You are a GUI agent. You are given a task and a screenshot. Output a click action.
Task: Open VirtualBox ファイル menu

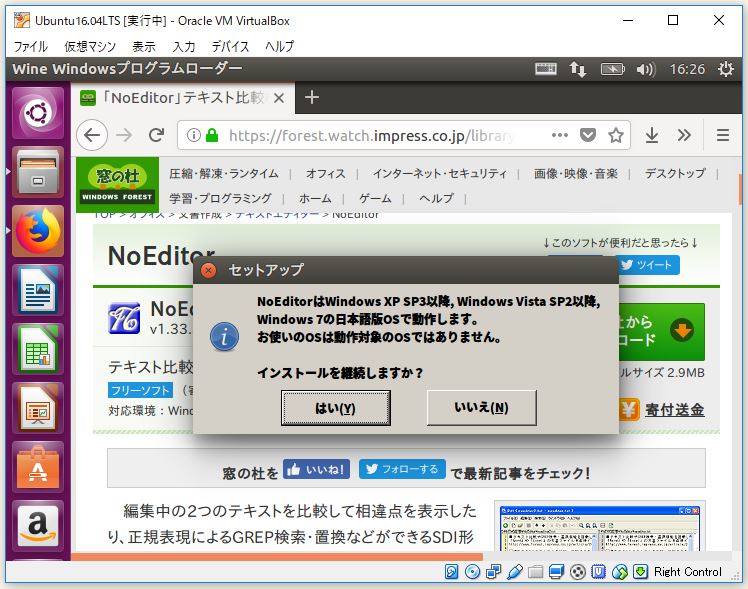pos(31,46)
